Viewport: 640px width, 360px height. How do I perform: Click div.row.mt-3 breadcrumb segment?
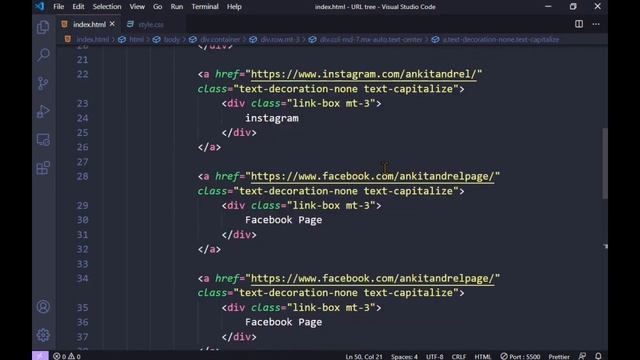[x=280, y=40]
